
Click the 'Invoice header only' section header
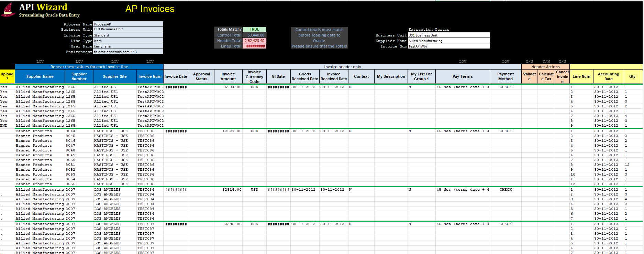tap(342, 67)
